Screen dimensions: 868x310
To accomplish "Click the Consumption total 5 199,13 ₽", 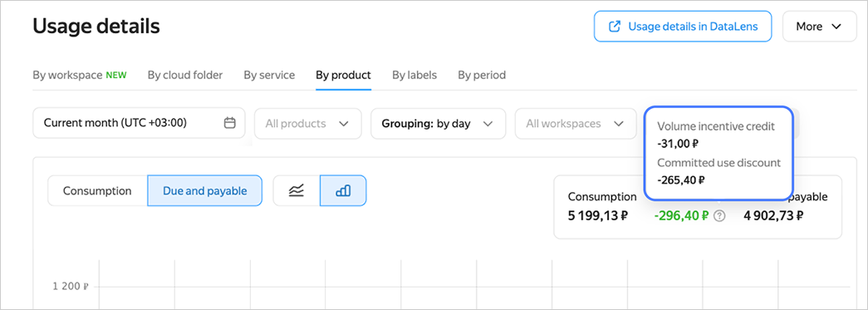I will click(598, 216).
